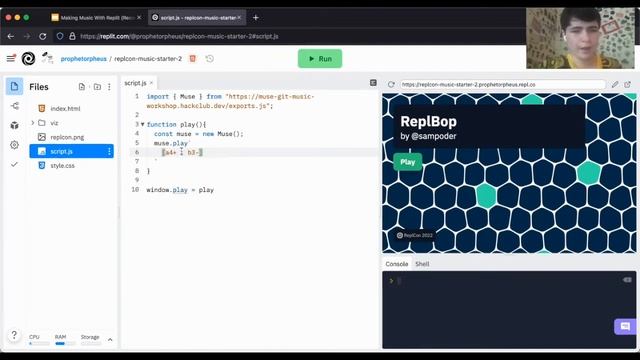Add a new file in Files
Screen dimensions: 640x360
[x=82, y=87]
